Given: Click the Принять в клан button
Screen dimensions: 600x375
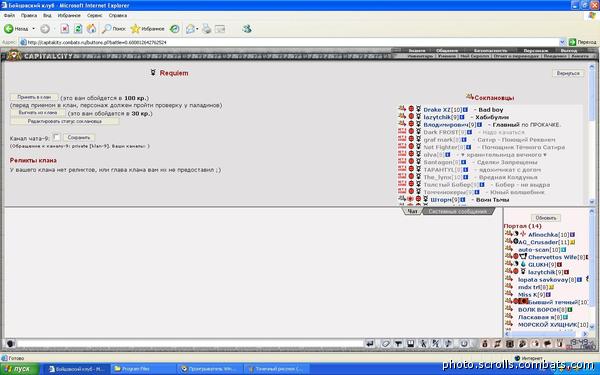Looking at the screenshot, I should tap(34, 98).
